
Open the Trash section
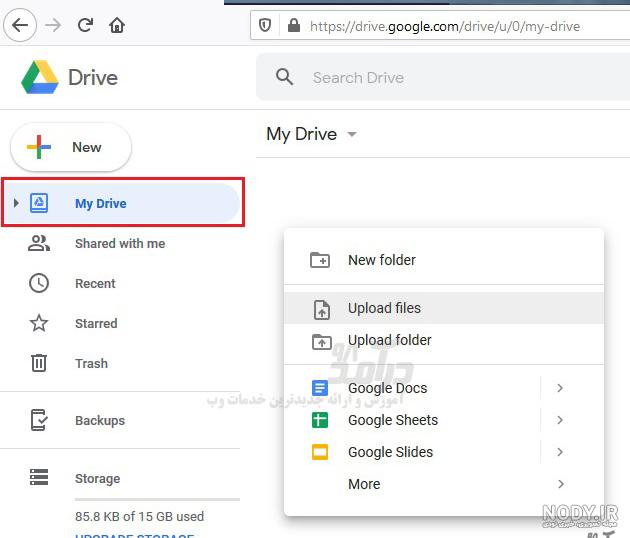[x=120, y=363]
